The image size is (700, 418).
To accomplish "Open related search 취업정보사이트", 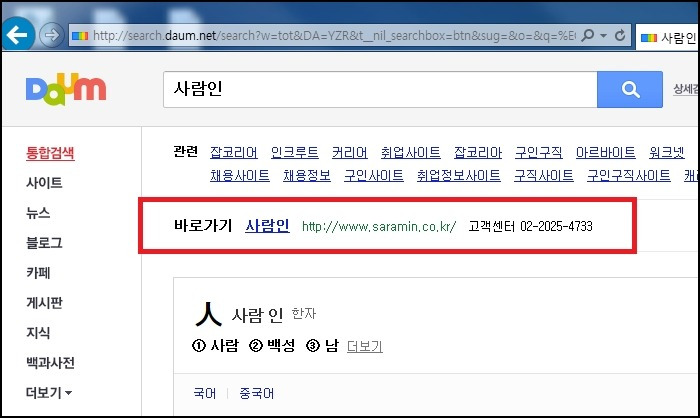I will pyautogui.click(x=458, y=176).
